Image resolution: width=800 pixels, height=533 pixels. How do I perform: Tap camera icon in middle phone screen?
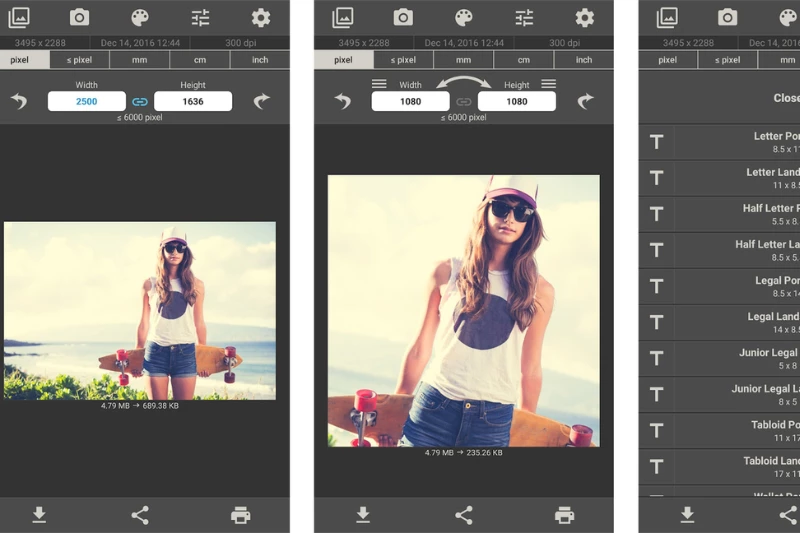click(403, 18)
